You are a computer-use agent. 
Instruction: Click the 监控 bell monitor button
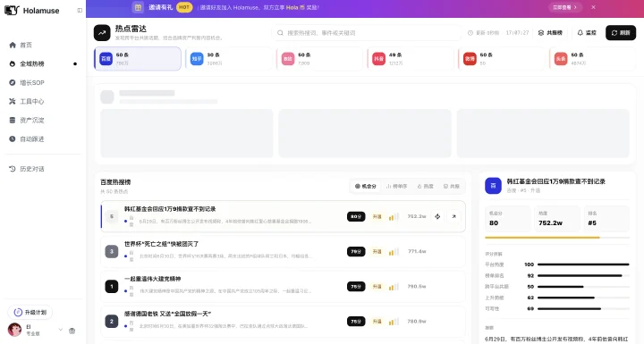point(587,32)
